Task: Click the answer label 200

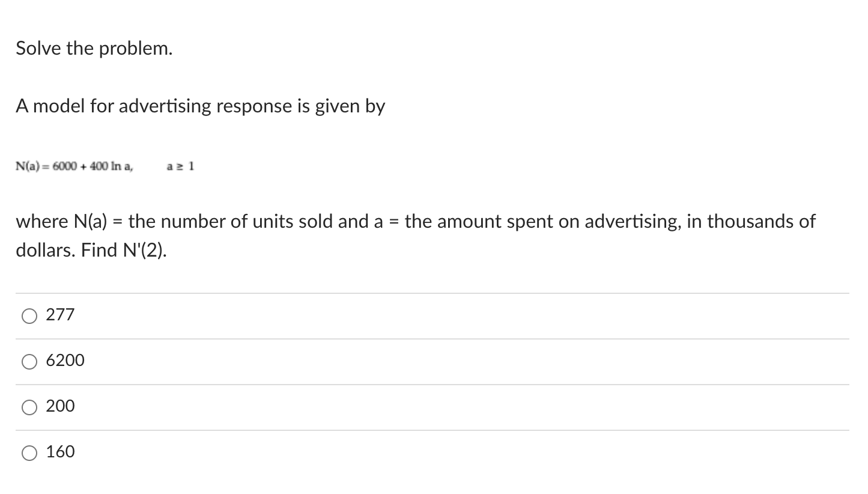Action: pos(59,406)
